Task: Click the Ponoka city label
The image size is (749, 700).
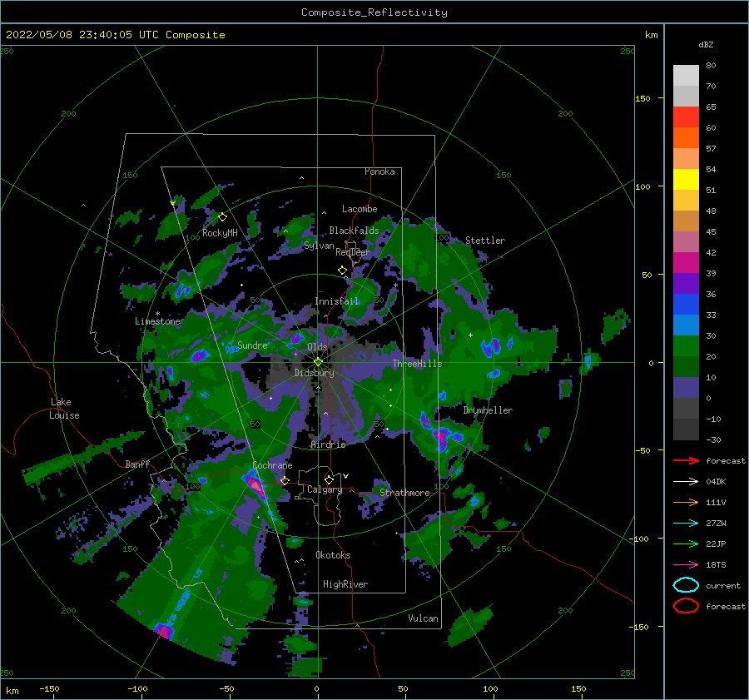Action: coord(379,171)
